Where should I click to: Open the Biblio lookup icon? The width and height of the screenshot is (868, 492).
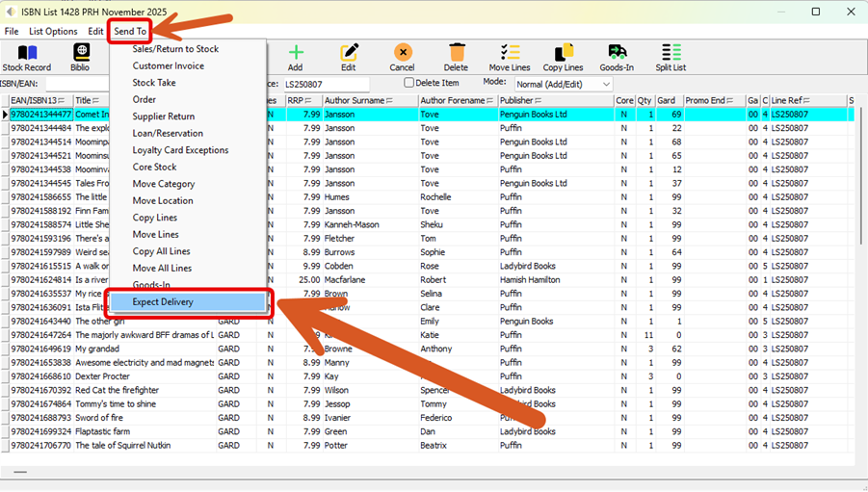(80, 58)
